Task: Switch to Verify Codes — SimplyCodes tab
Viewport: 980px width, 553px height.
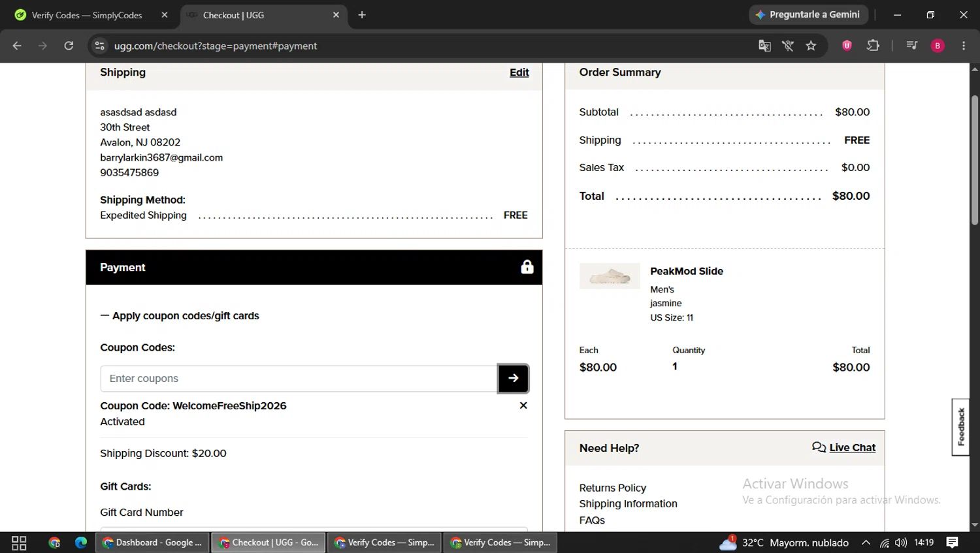Action: point(86,15)
